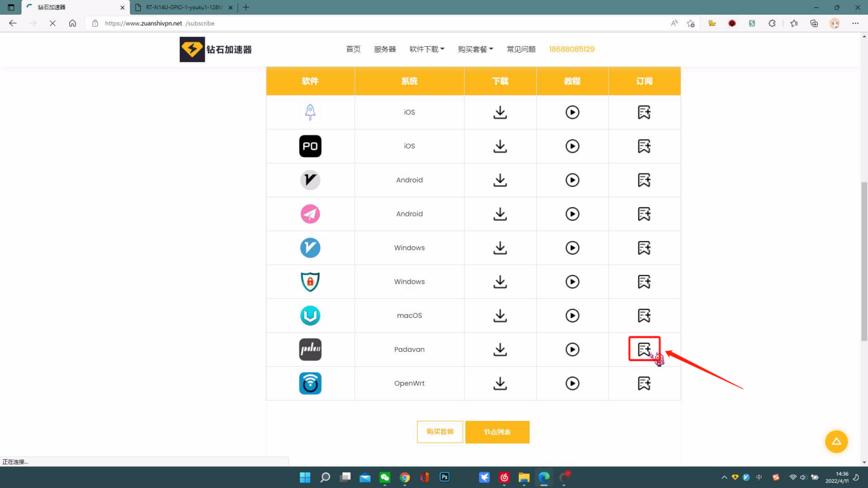Open the 购买套餐 dropdown menu
The image size is (868, 488).
click(475, 49)
